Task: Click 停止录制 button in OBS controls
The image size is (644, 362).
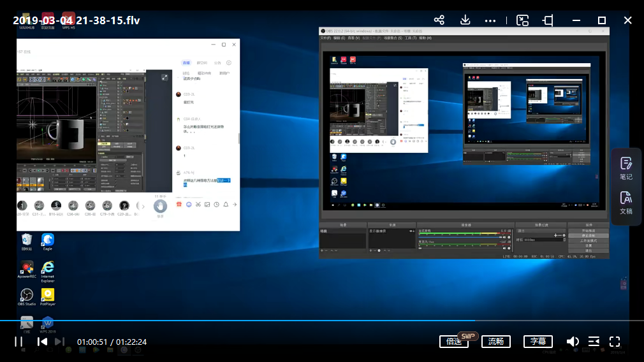Action: pyautogui.click(x=588, y=236)
